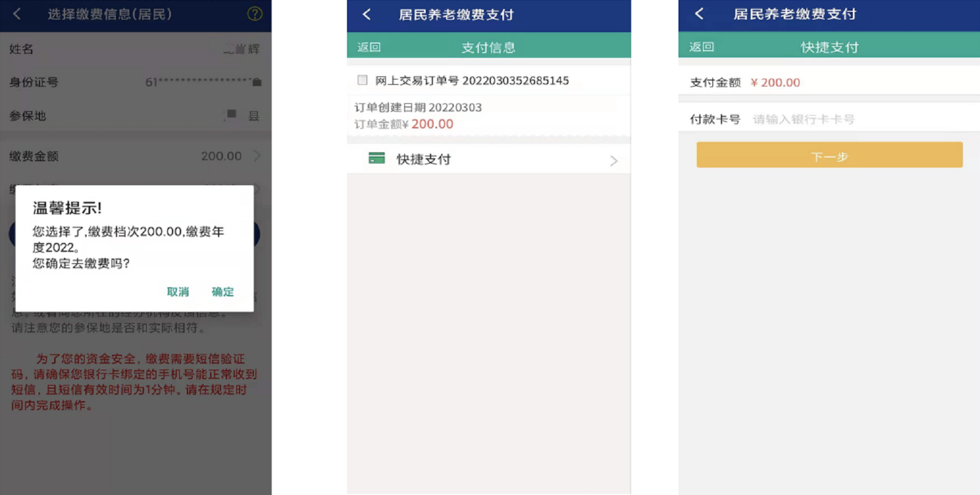
Task: Click the green bank card icon
Action: pyautogui.click(x=376, y=159)
